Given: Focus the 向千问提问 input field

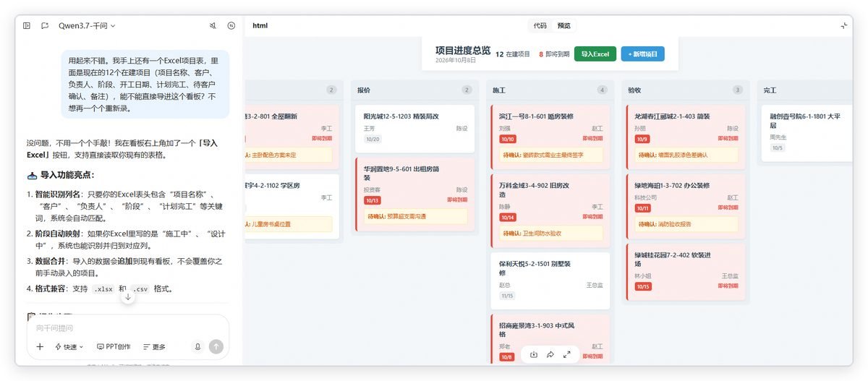Looking at the screenshot, I should [128, 328].
